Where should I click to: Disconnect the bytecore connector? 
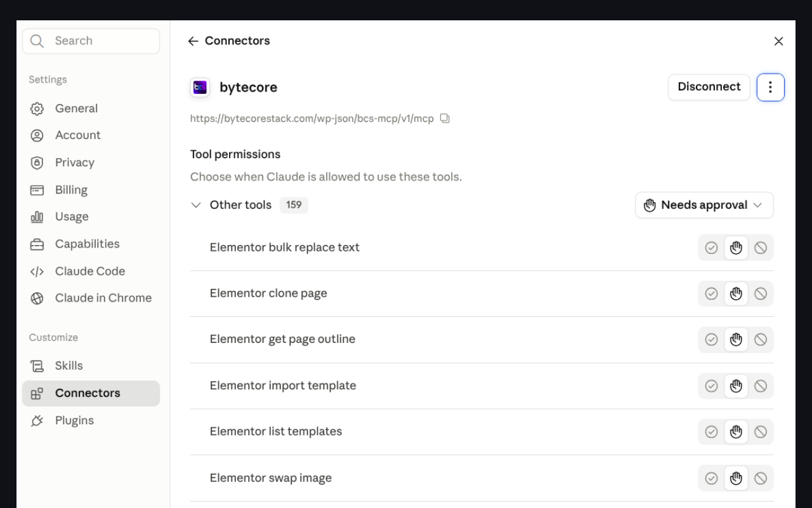click(709, 87)
